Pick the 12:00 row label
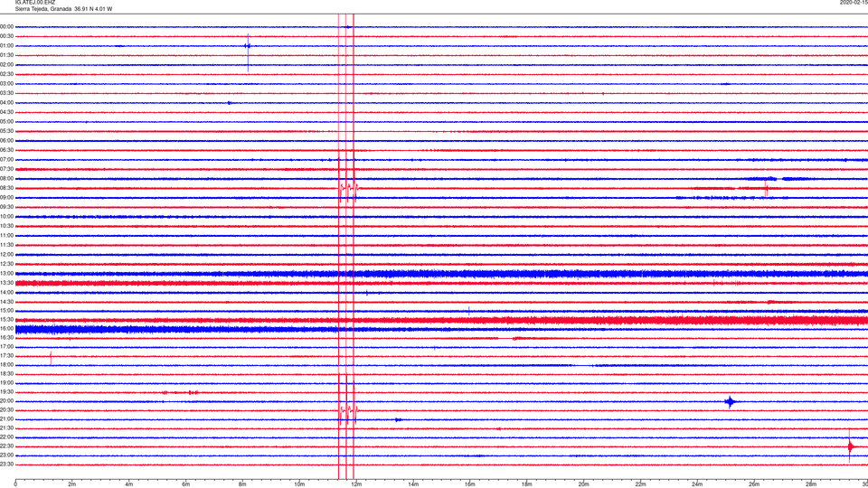The width and height of the screenshot is (868, 488). [x=6, y=255]
